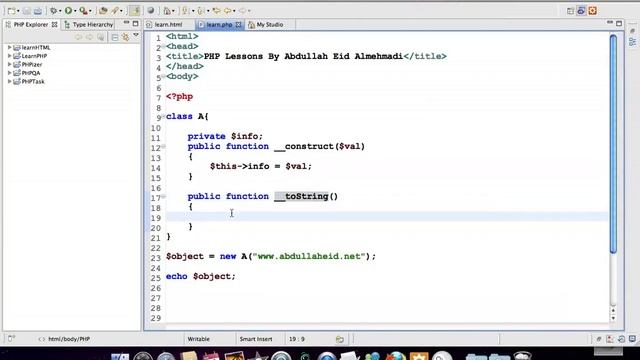Maximize the editor area
The height and width of the screenshot is (360, 640).
619,24
